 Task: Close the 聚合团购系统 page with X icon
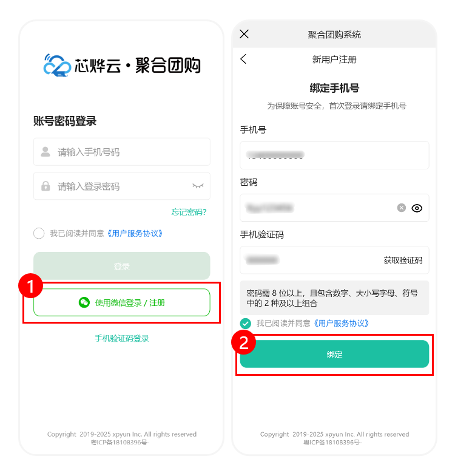(244, 34)
